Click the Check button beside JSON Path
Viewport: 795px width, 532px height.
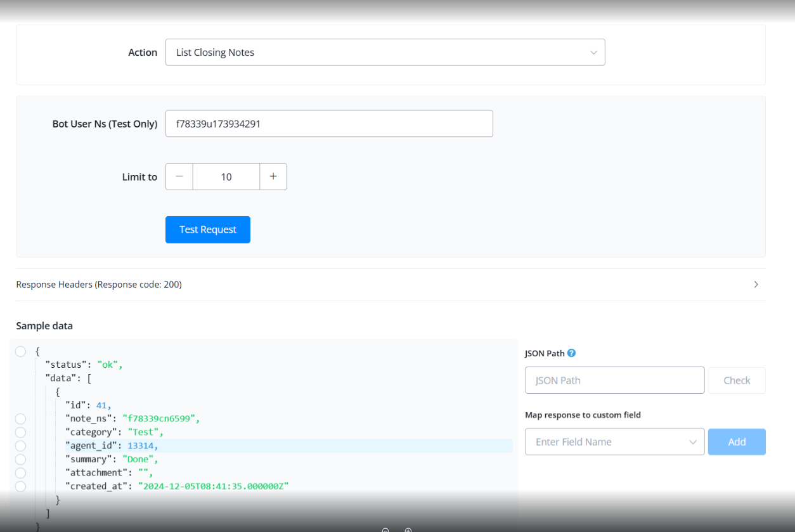click(737, 380)
